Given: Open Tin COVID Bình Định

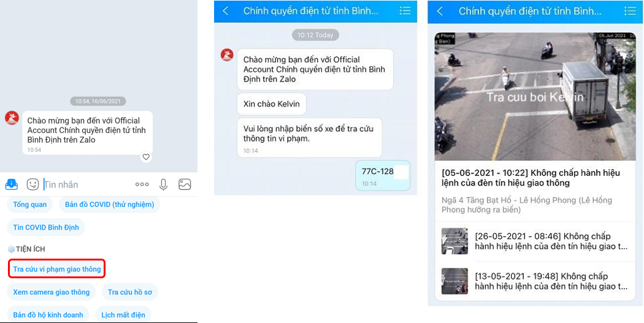Looking at the screenshot, I should click(46, 227).
